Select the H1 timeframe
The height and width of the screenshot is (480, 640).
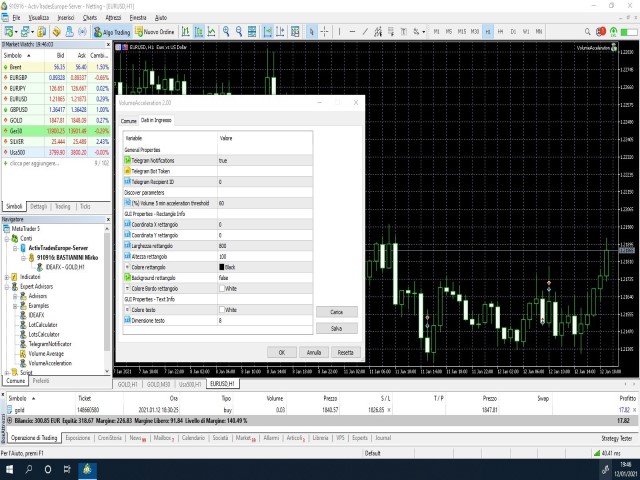pos(488,31)
